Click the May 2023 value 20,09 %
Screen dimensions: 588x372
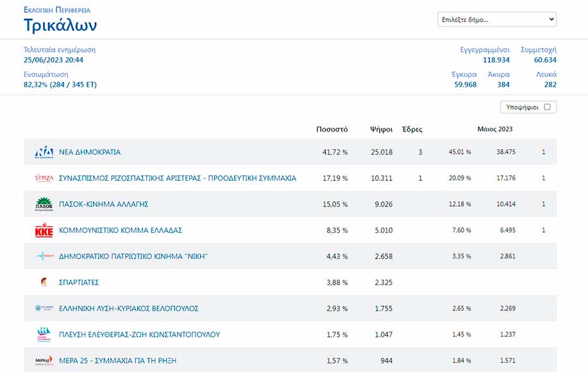click(460, 178)
